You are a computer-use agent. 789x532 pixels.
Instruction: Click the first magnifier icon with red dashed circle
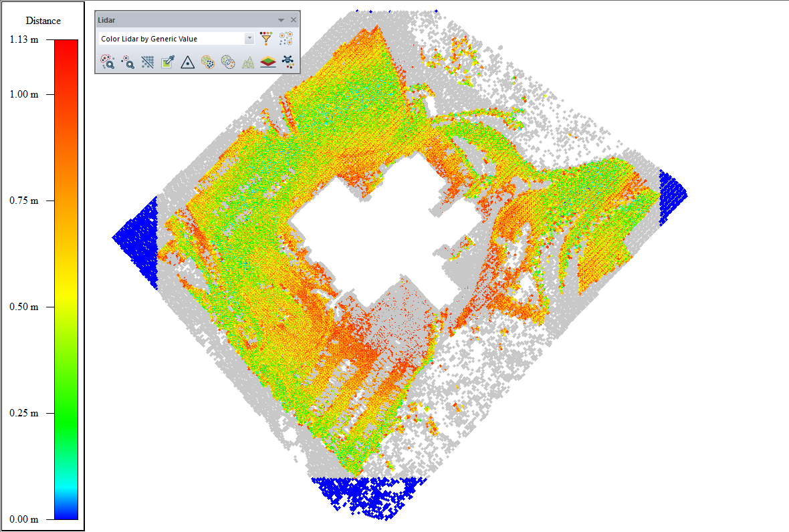tap(107, 62)
